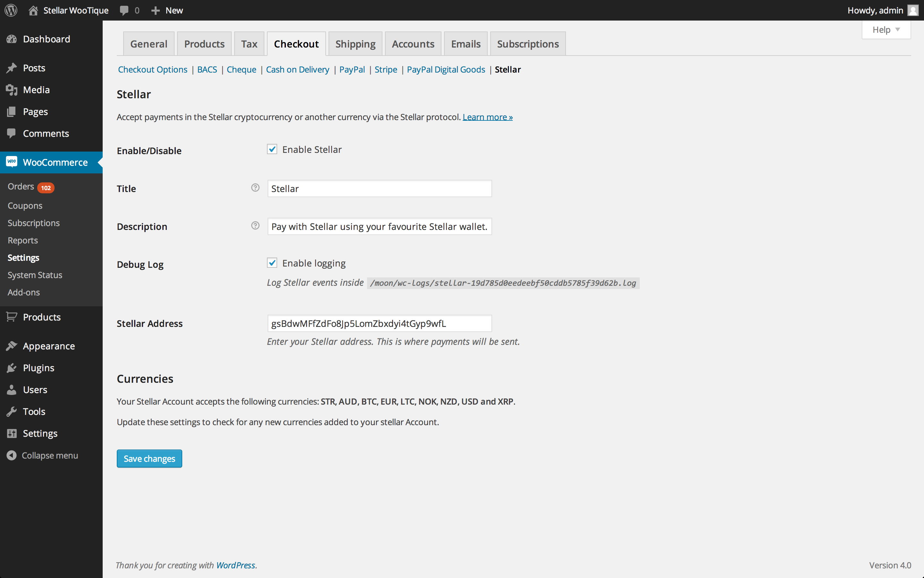The width and height of the screenshot is (924, 578).
Task: Click the Products cart icon in sidebar
Action: click(12, 317)
